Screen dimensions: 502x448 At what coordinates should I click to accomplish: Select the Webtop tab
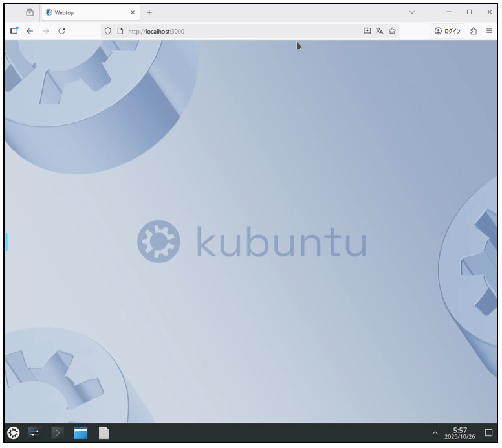[x=84, y=12]
